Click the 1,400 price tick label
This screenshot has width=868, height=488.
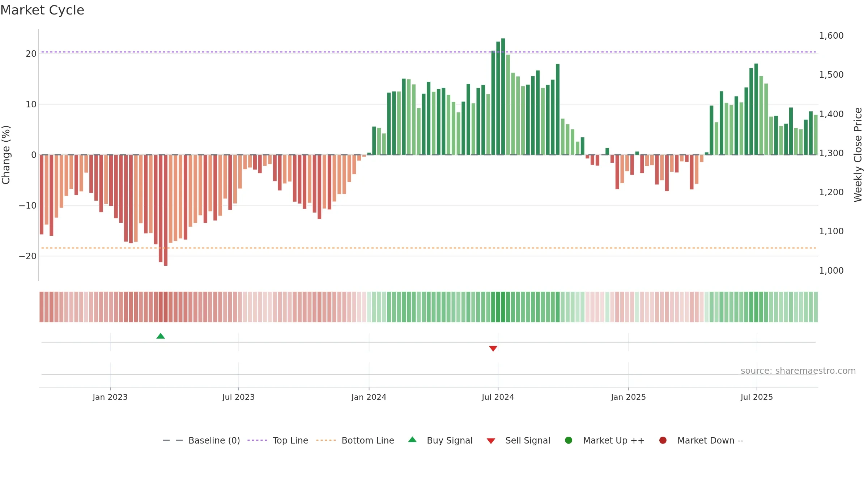pos(831,114)
